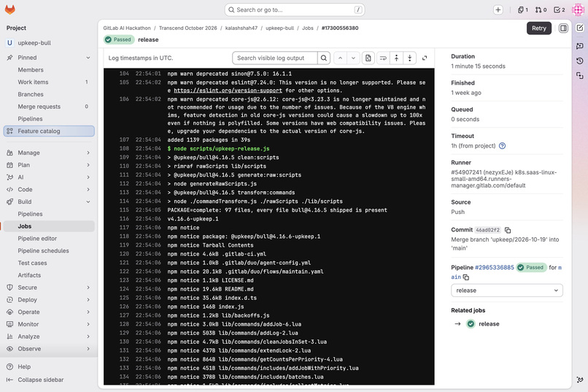Screen dimensions: 588x392
Task: Open Pipeline schedules under Build
Action: (49, 250)
